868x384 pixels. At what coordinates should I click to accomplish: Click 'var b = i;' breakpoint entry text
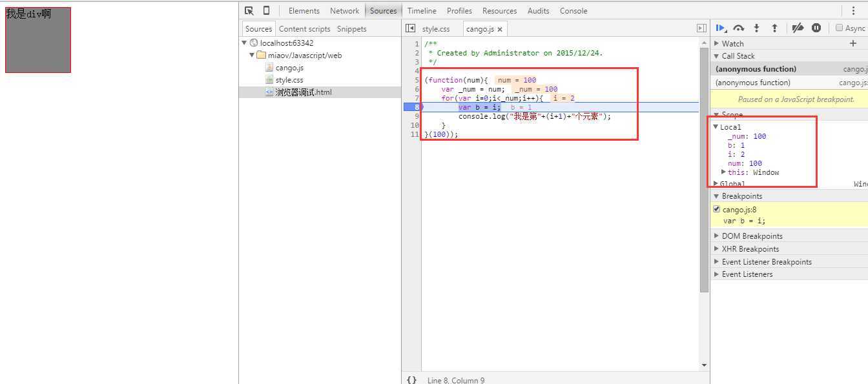click(744, 221)
